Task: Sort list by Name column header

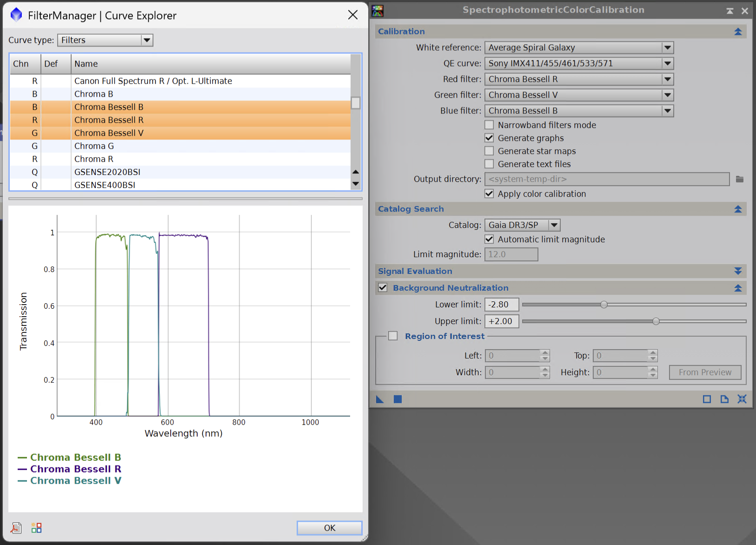Action: (211, 64)
